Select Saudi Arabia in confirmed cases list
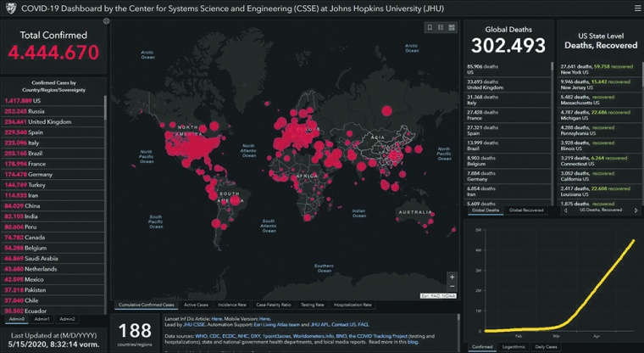The image size is (644, 353). pyautogui.click(x=53, y=258)
